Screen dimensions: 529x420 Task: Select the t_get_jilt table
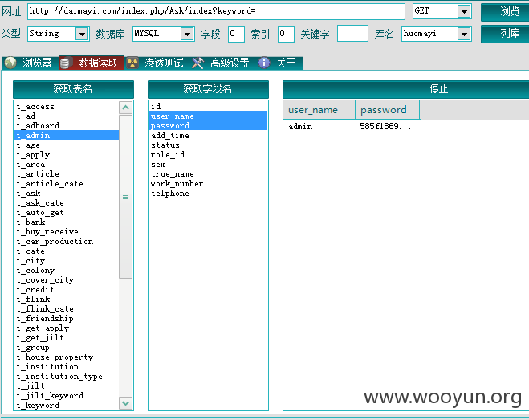pyautogui.click(x=67, y=337)
